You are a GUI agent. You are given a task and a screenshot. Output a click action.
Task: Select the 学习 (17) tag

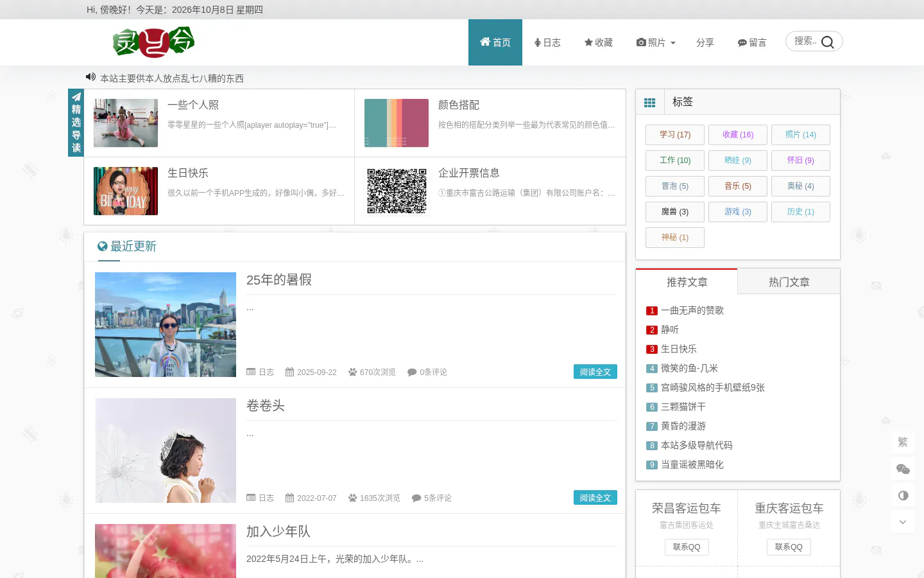pyautogui.click(x=675, y=135)
